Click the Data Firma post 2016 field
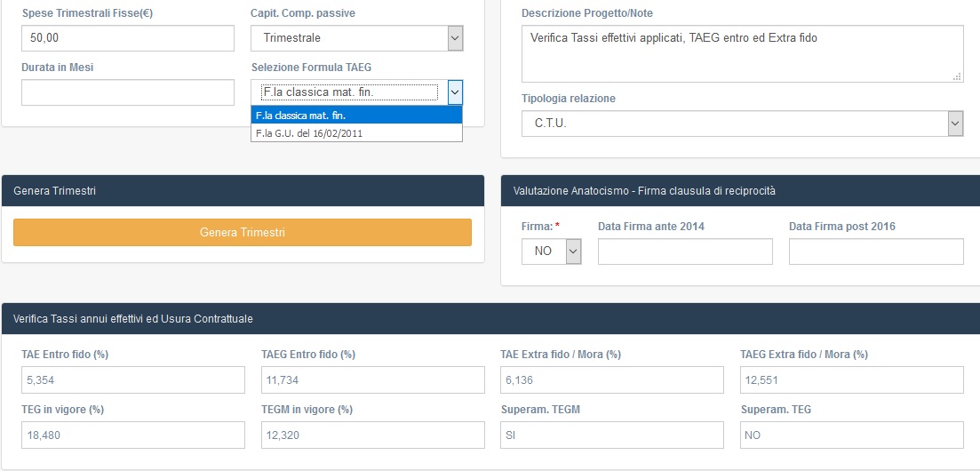 pos(876,251)
